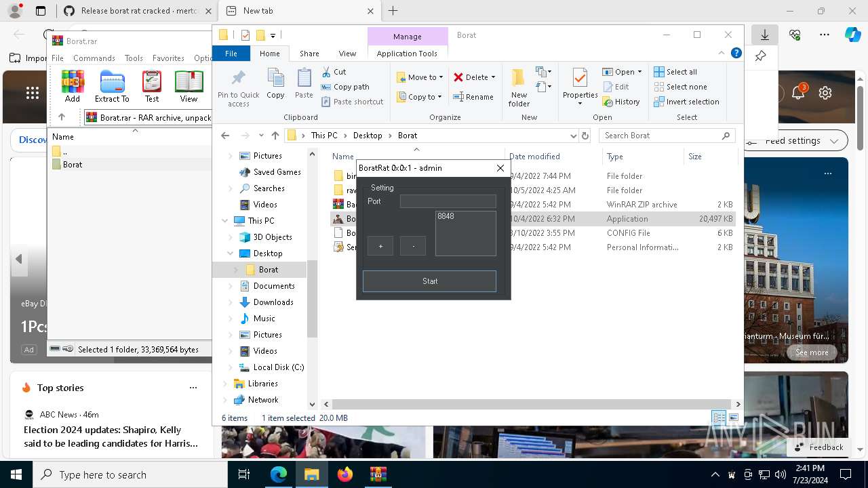
Task: Click the Feedback button
Action: coord(819,447)
